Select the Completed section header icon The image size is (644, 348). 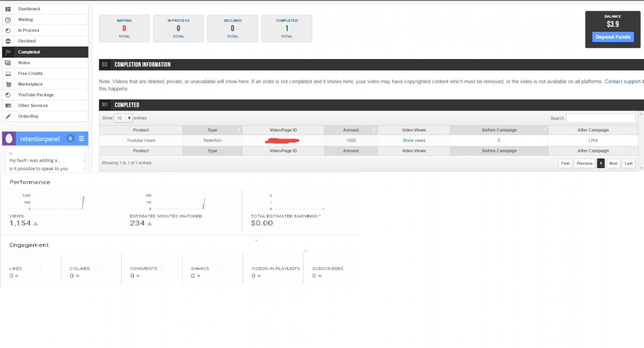(x=105, y=105)
